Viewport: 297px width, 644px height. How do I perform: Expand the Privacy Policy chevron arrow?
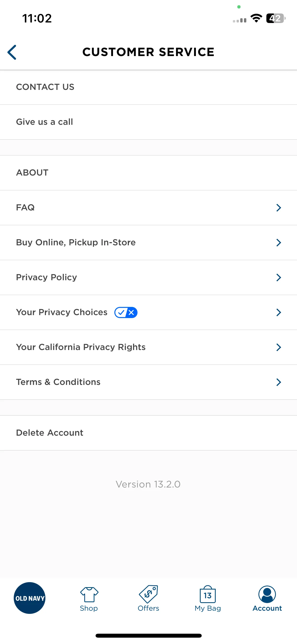point(279,277)
